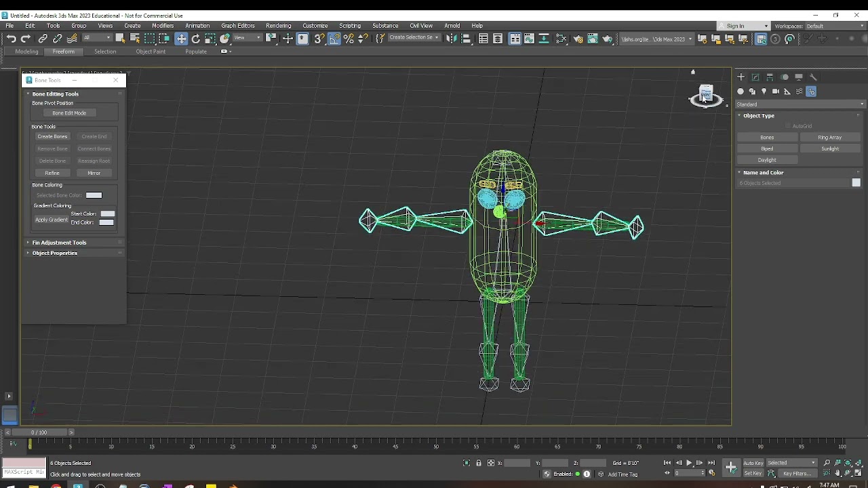868x488 pixels.
Task: Click the Redo arrow in main toolbar
Action: coord(26,39)
